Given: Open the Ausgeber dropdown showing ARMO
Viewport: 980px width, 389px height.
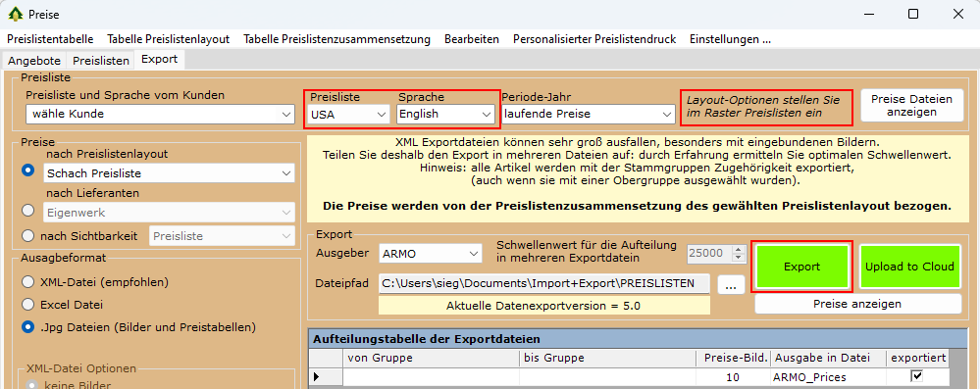Looking at the screenshot, I should (431, 254).
